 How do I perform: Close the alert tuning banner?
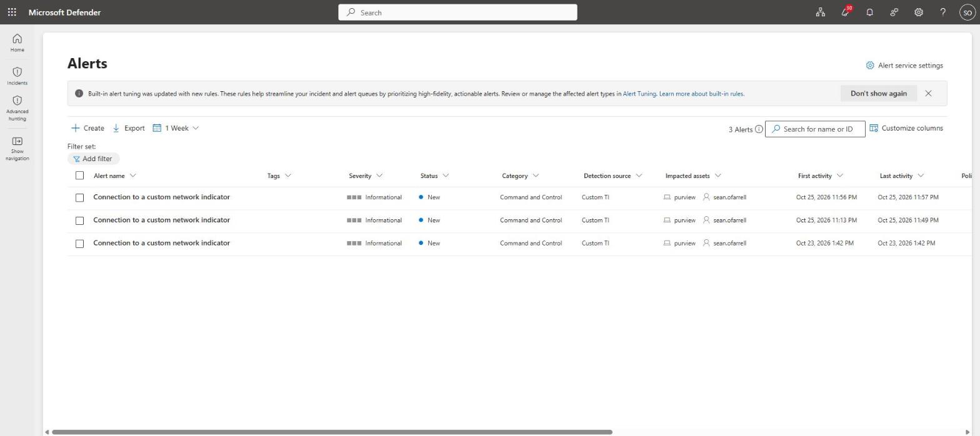click(928, 93)
